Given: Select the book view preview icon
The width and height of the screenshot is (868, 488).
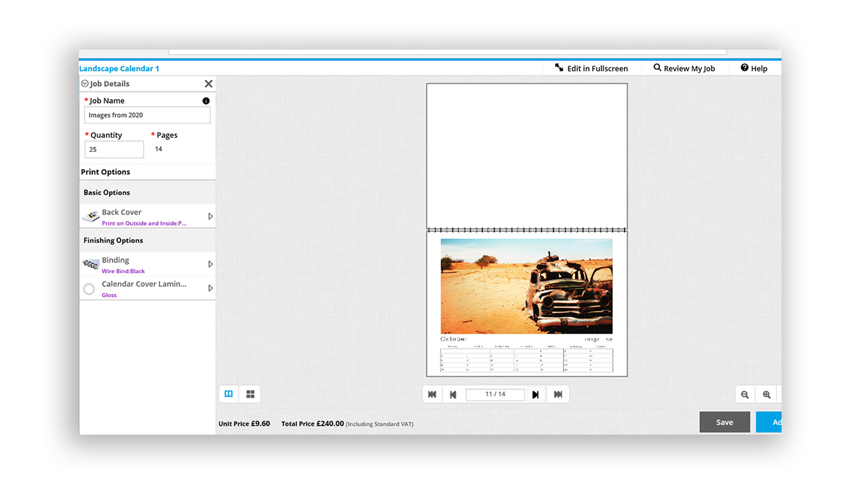Looking at the screenshot, I should [228, 394].
